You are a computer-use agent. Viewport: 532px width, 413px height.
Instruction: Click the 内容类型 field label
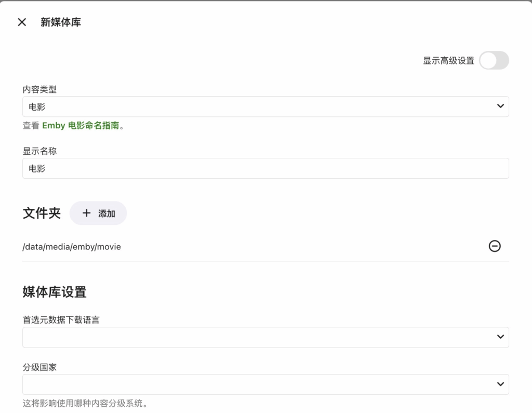coord(39,89)
